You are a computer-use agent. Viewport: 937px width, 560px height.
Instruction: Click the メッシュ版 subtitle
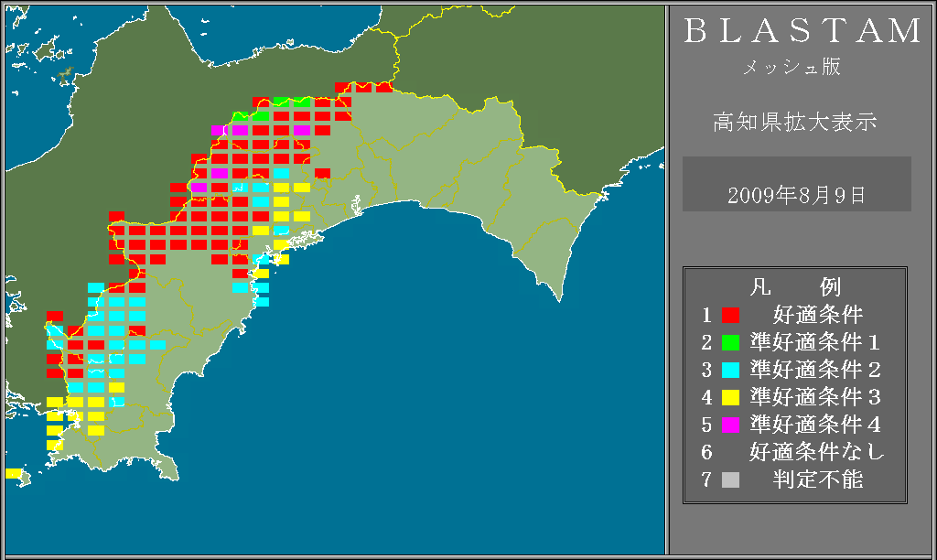pos(792,67)
